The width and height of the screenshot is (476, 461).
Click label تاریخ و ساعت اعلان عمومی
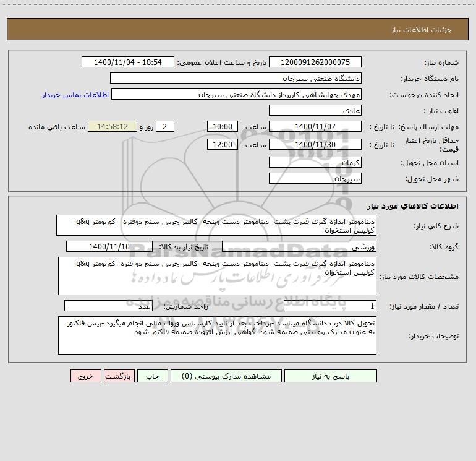(x=221, y=62)
